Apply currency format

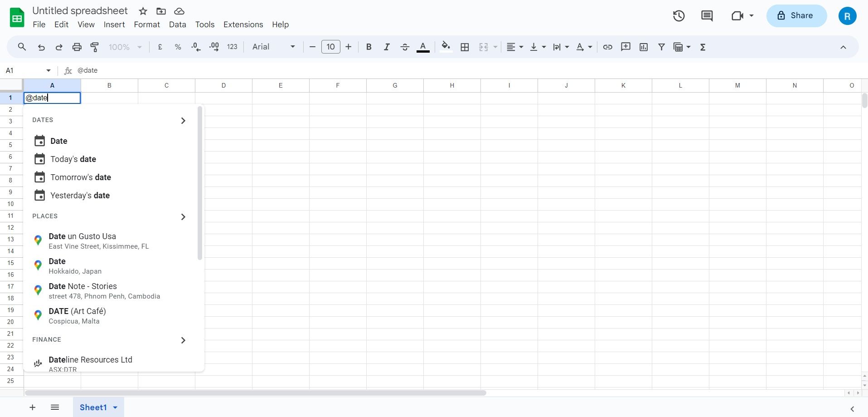[160, 47]
